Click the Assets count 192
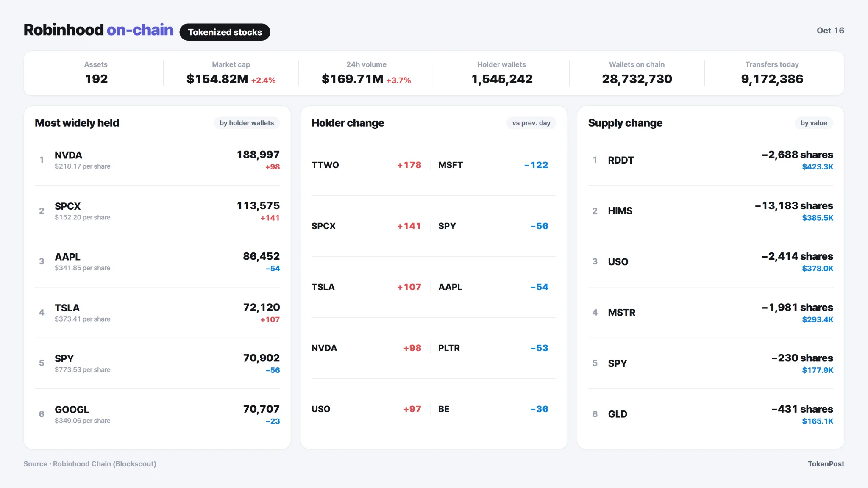The image size is (868, 488). coord(96,79)
